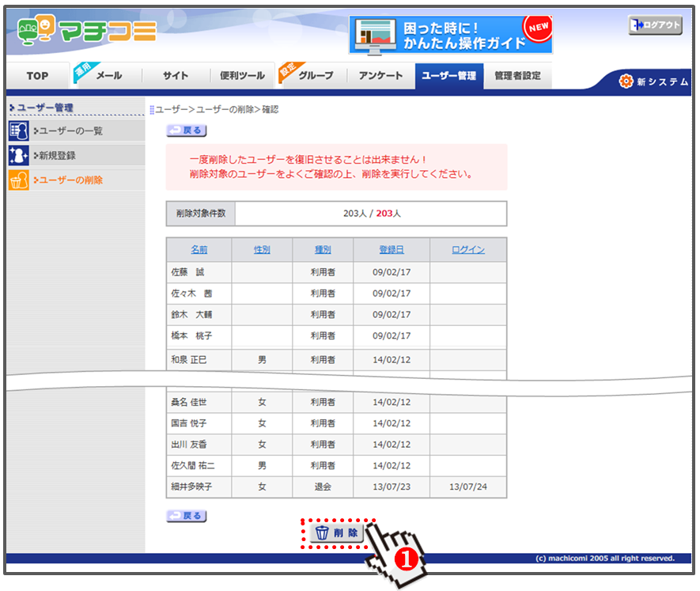700x591 pixels.
Task: Click the 新システム gear icon
Action: click(x=626, y=81)
